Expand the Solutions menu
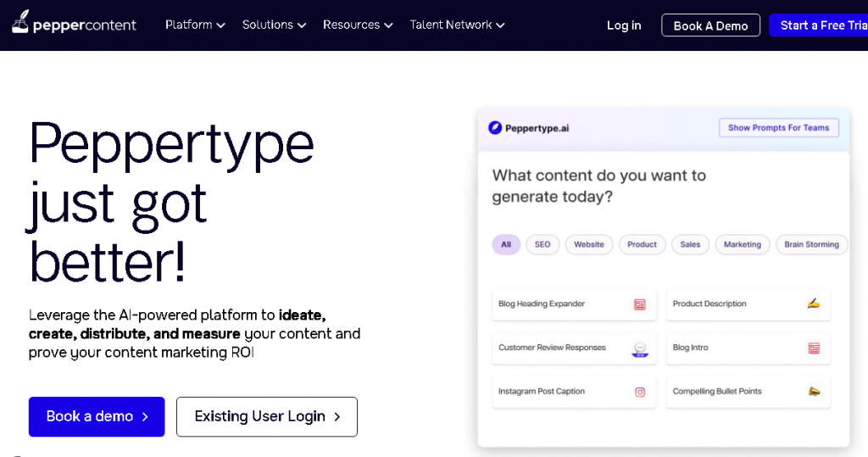Image resolution: width=868 pixels, height=457 pixels. (x=274, y=25)
